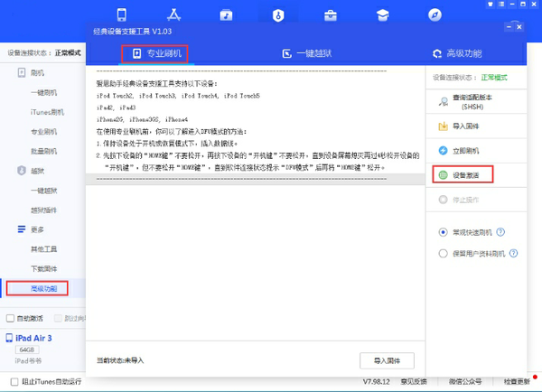Switch to the 专业刷机 tab
This screenshot has width=542, height=392.
157,53
